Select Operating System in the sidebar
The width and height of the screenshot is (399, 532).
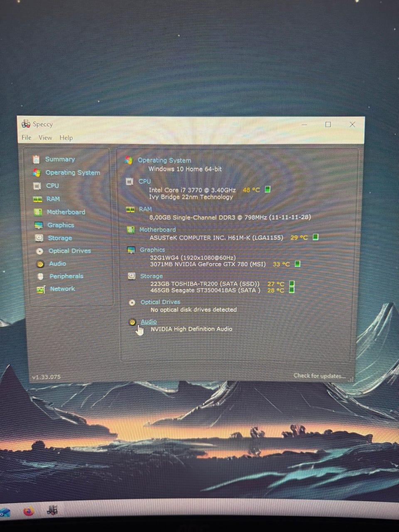pos(73,172)
